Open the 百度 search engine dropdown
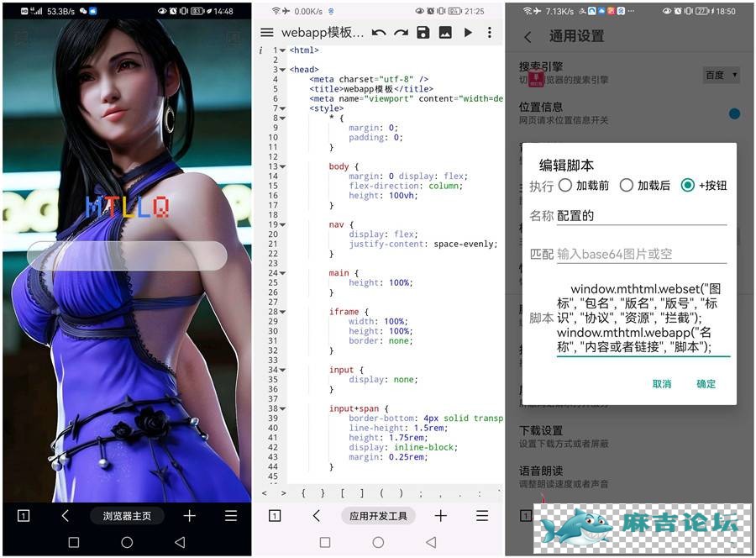 coord(722,76)
